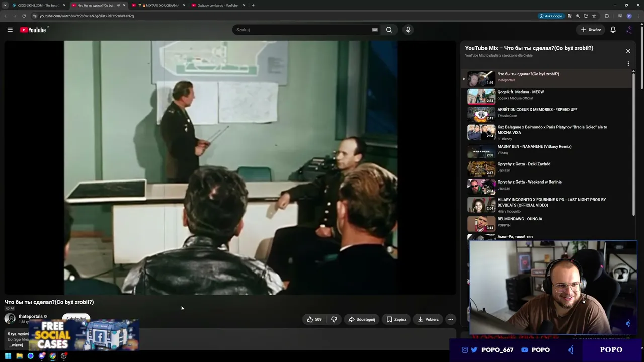Go back in browser history
Viewport: 644px width, 362px height.
pos(6,16)
